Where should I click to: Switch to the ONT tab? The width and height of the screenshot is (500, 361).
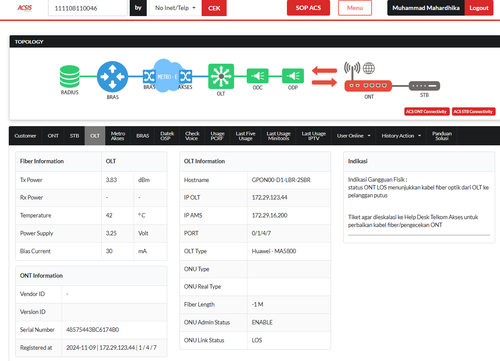pyautogui.click(x=53, y=136)
